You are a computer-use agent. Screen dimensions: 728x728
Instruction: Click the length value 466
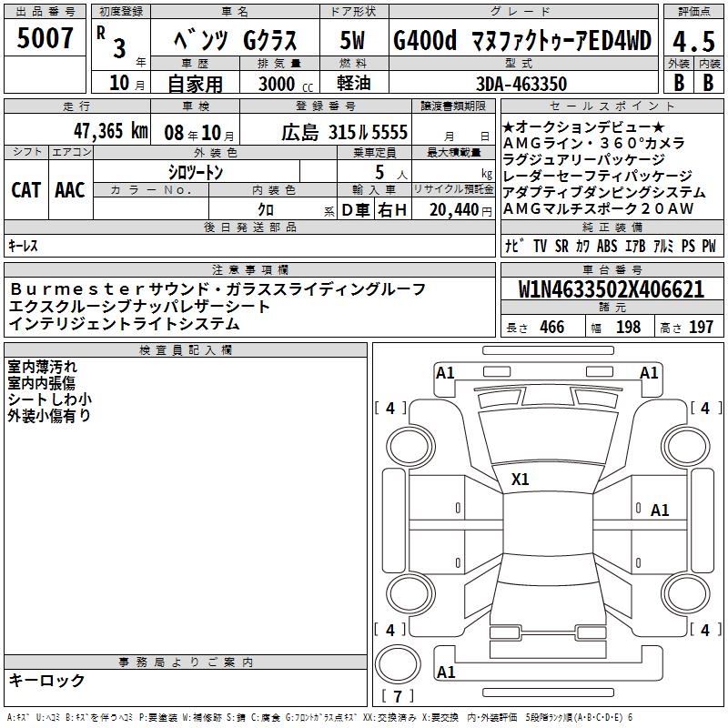click(x=552, y=327)
